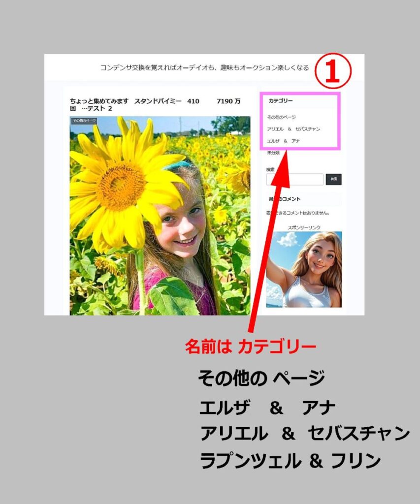Click the large black エルザ & アナ text
Image resolution: width=420 pixels, height=504 pixels.
point(267,408)
